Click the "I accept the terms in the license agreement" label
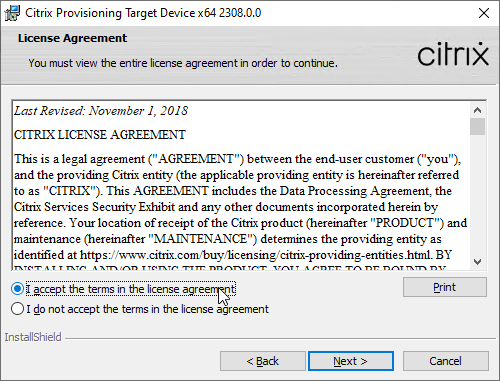Image resolution: width=500 pixels, height=381 pixels. pyautogui.click(x=131, y=289)
